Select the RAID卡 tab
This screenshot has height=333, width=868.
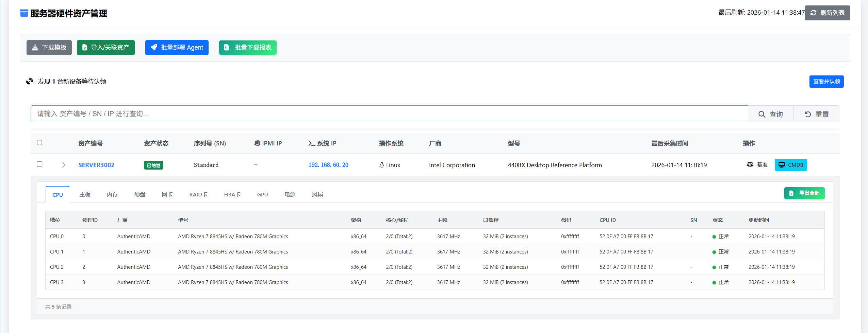point(198,194)
